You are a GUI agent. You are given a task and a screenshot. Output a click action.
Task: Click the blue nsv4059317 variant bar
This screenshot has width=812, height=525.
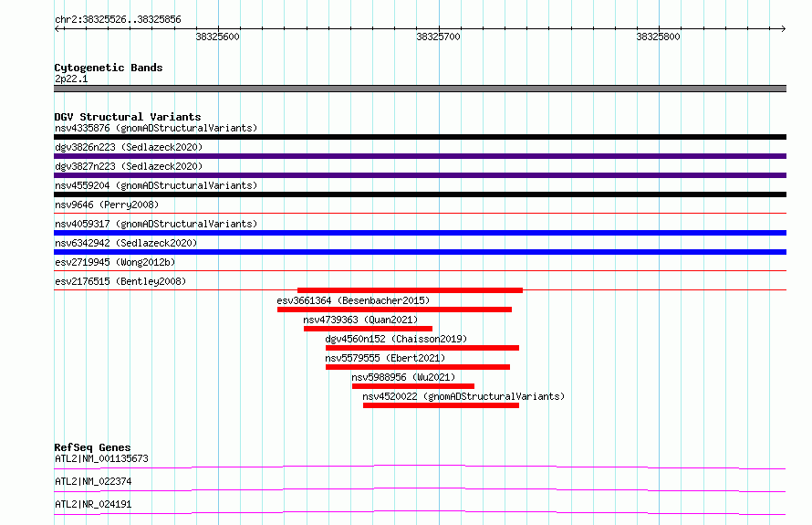tap(420, 233)
